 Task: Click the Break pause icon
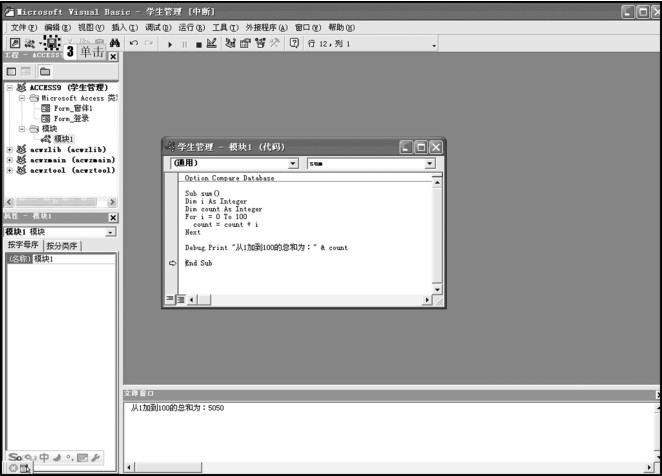[x=184, y=44]
